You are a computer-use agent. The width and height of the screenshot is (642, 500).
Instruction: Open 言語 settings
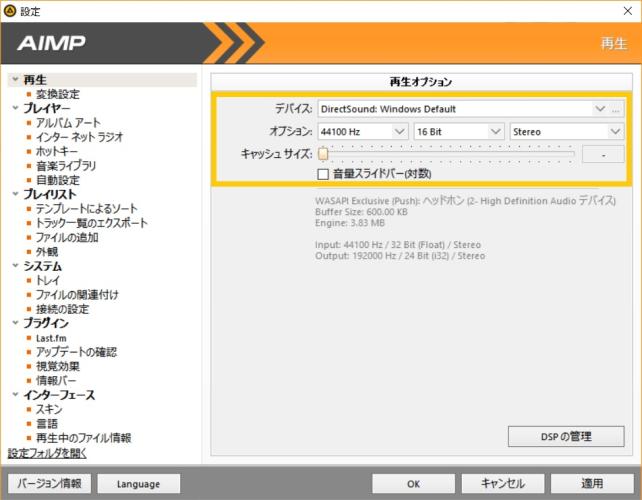pyautogui.click(x=47, y=423)
